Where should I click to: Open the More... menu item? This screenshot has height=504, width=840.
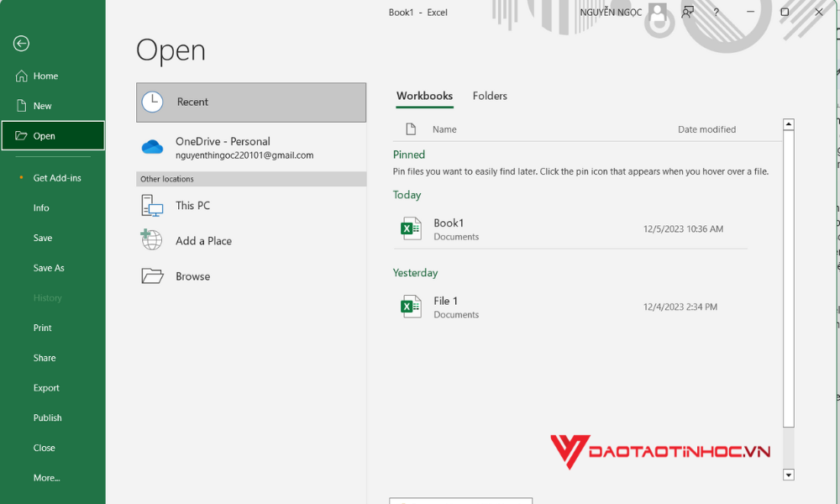point(52,478)
